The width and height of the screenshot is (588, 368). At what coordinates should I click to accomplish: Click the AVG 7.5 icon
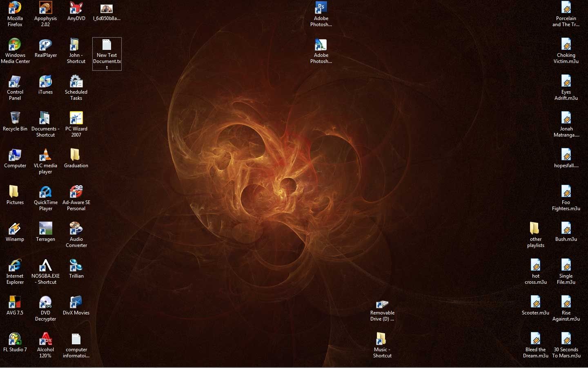point(15,302)
